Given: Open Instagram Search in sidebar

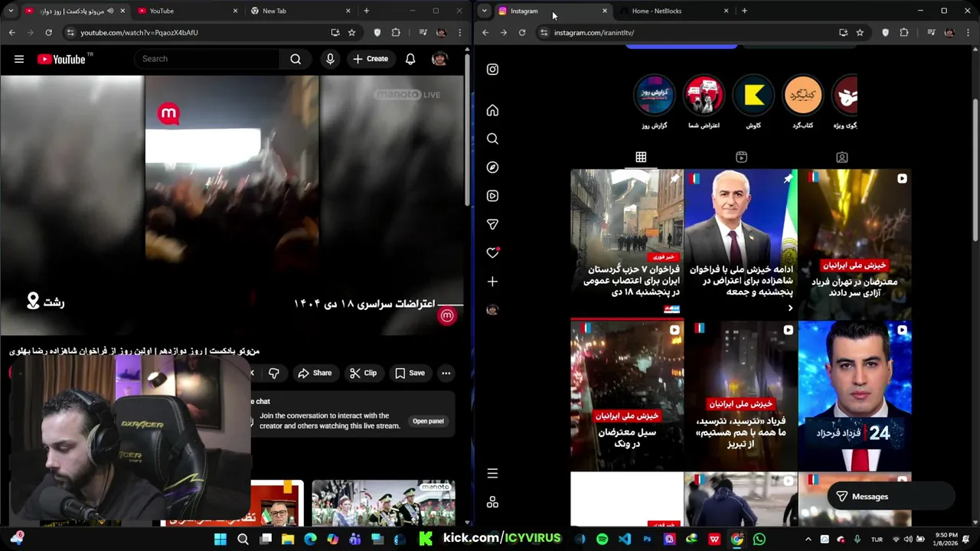Looking at the screenshot, I should [x=492, y=139].
